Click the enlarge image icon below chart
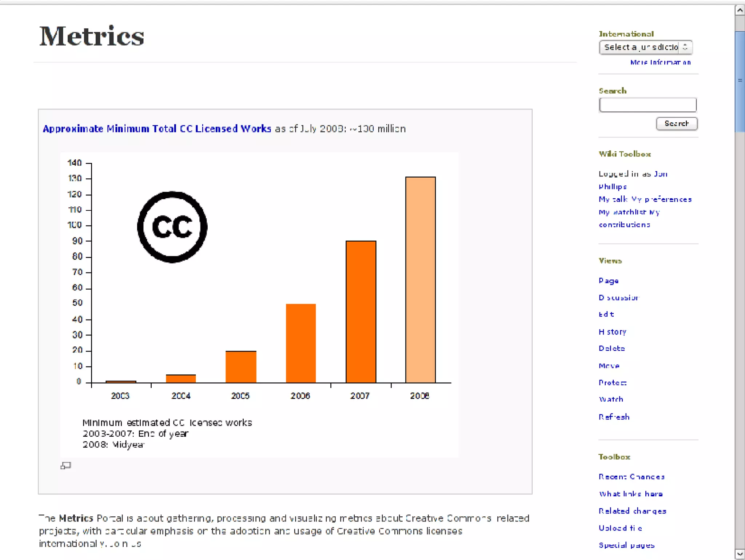The height and width of the screenshot is (560, 745). (65, 465)
